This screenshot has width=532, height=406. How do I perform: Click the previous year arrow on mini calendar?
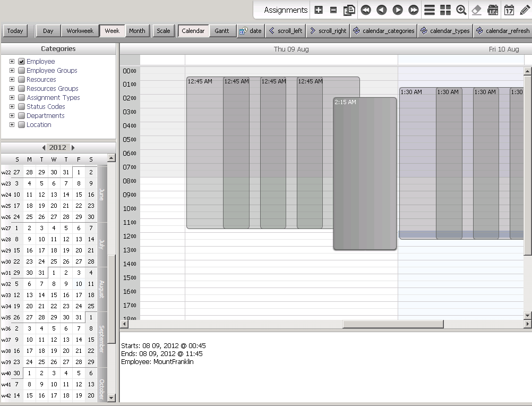click(44, 147)
